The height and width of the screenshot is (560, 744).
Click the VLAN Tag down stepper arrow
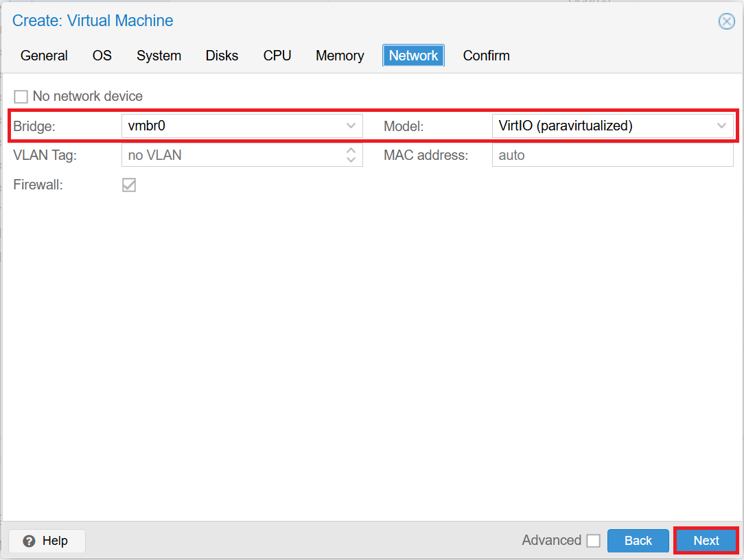[351, 159]
